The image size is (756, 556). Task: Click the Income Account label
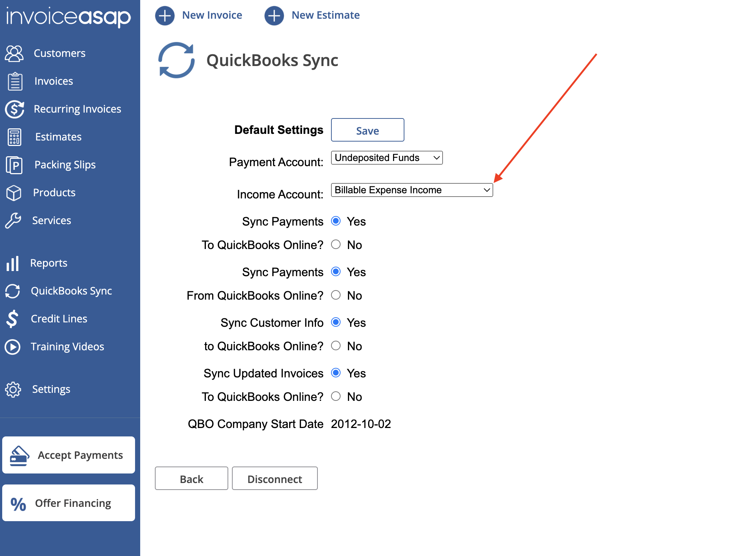[280, 194]
